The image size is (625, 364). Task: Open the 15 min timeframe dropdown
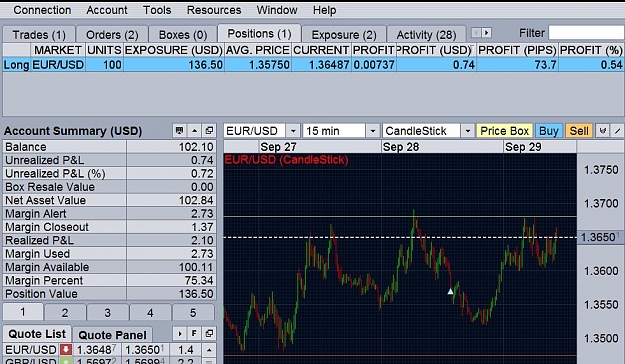coord(373,131)
